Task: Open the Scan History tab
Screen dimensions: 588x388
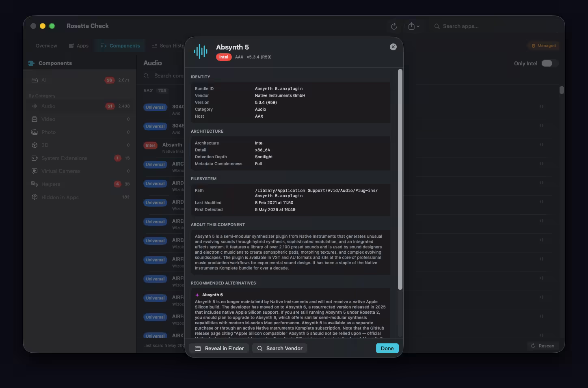Action: pos(168,46)
